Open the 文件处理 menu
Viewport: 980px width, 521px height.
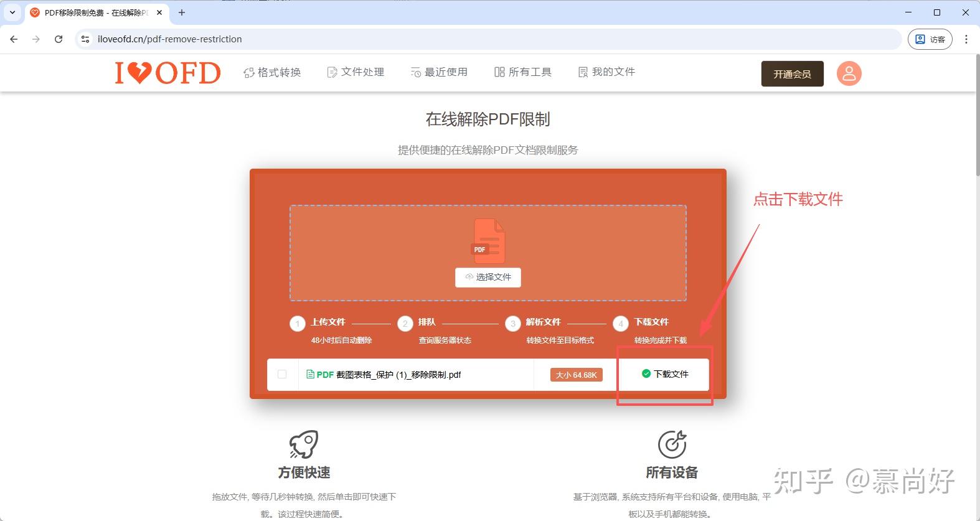coord(356,72)
